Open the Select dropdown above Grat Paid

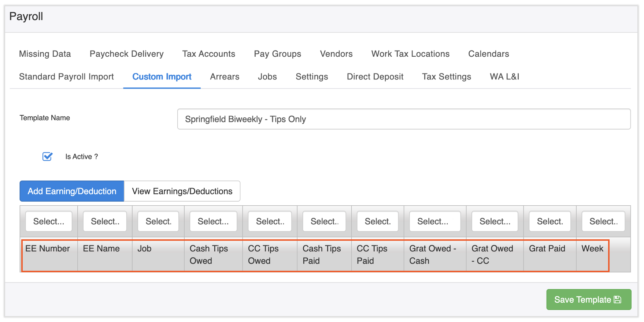(549, 221)
